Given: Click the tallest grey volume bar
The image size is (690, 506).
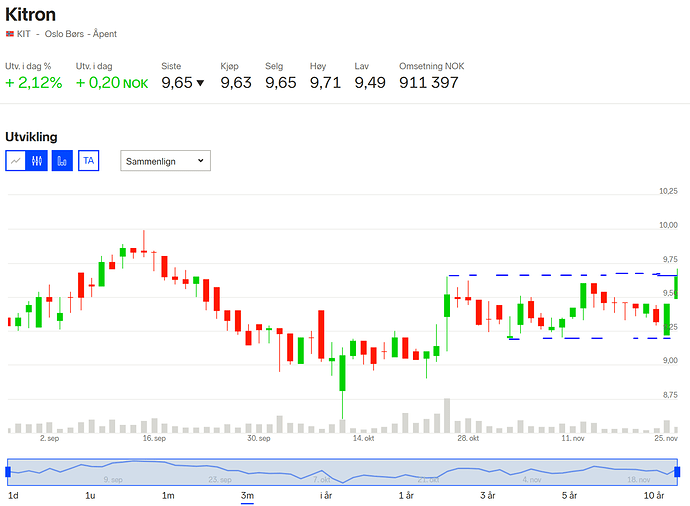Looking at the screenshot, I should pyautogui.click(x=447, y=415).
